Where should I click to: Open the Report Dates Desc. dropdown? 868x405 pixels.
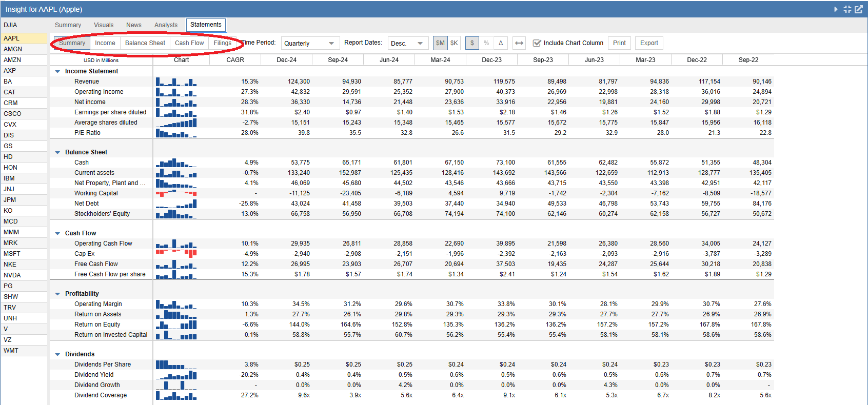coord(408,44)
